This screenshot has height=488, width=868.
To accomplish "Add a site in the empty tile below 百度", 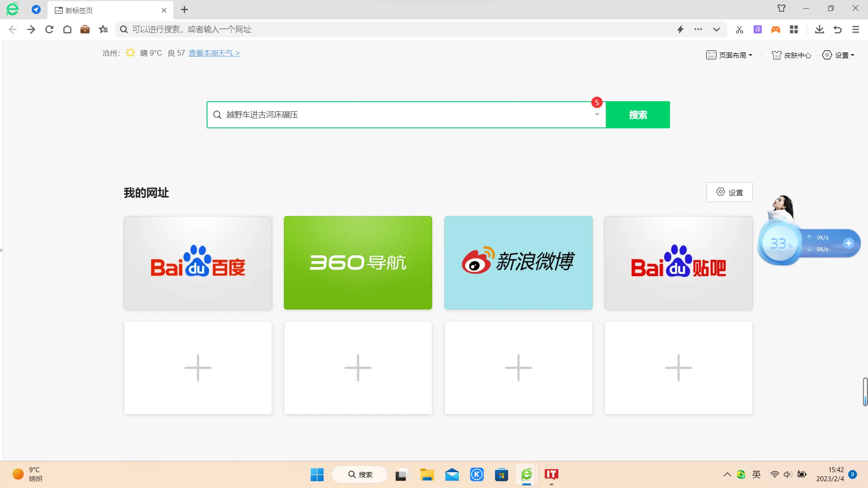I will click(x=198, y=368).
